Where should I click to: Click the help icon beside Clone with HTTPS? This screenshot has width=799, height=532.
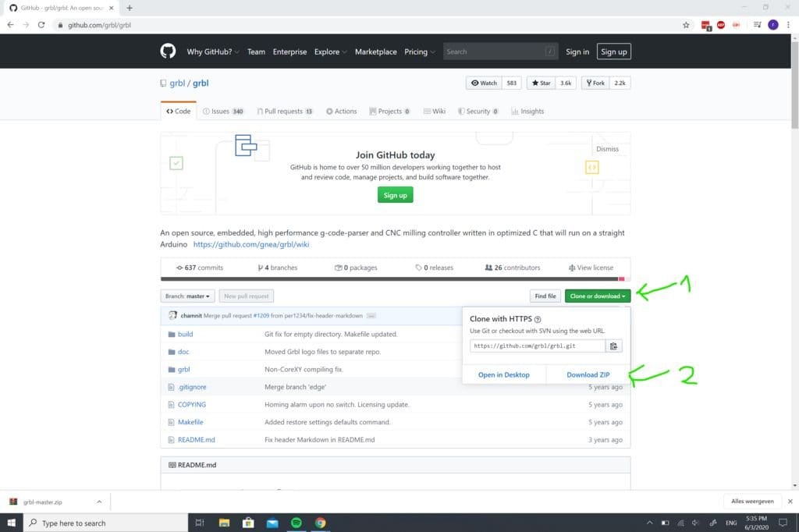(538, 319)
